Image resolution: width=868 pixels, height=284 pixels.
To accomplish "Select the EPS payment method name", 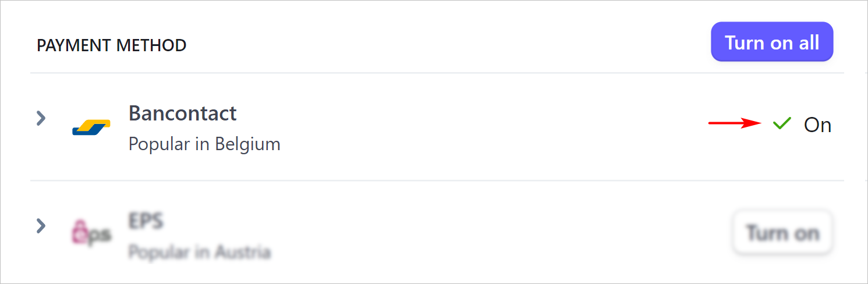I will [x=146, y=221].
